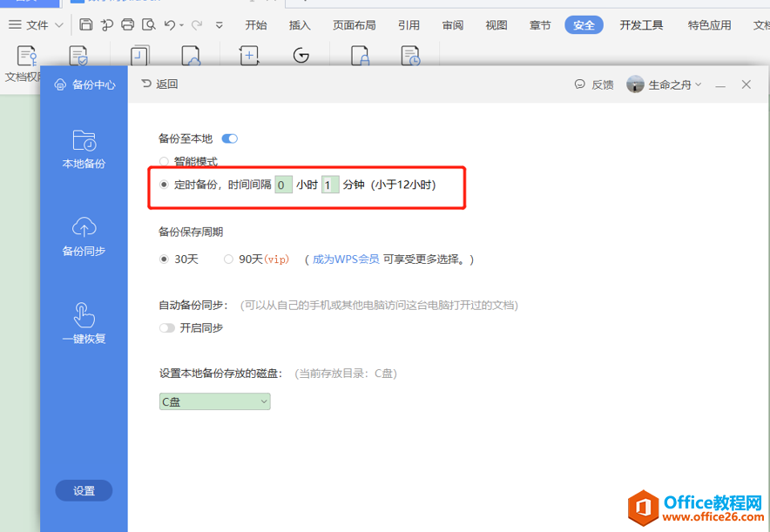Open the 一键恢复 one-click restore section

(84, 323)
